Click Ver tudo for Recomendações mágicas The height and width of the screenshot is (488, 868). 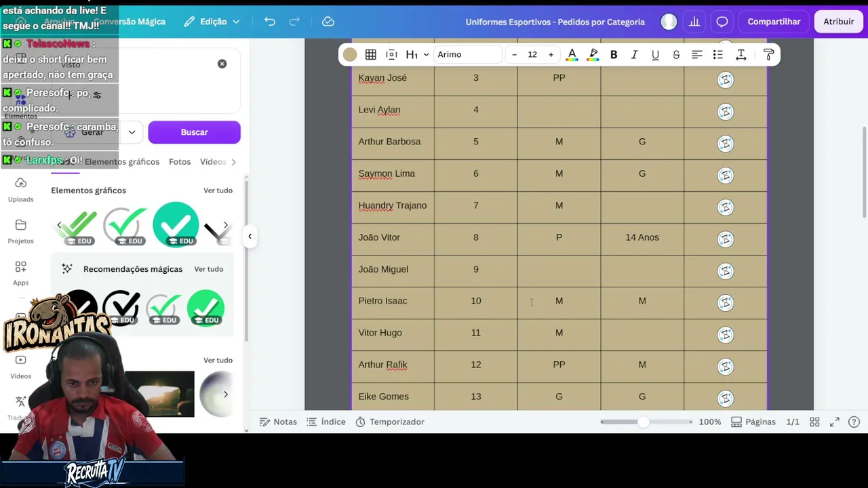[x=208, y=269]
